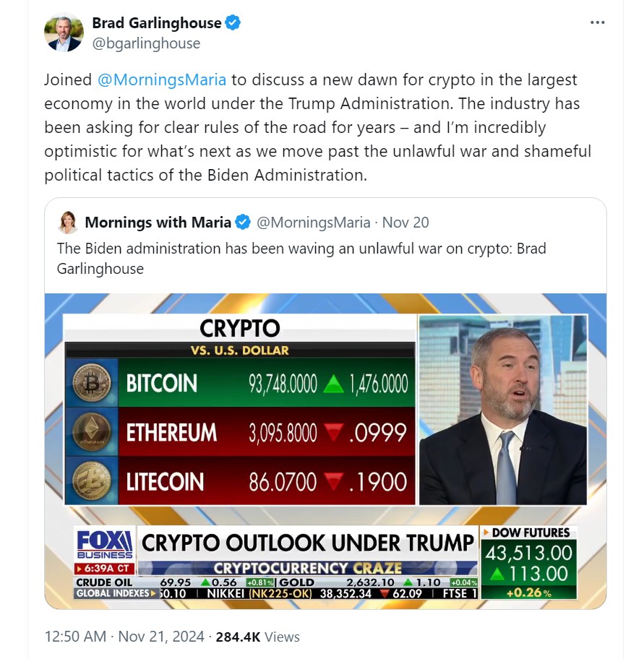Click the Bitcoin coin icon in video
The height and width of the screenshot is (659, 644).
[92, 382]
